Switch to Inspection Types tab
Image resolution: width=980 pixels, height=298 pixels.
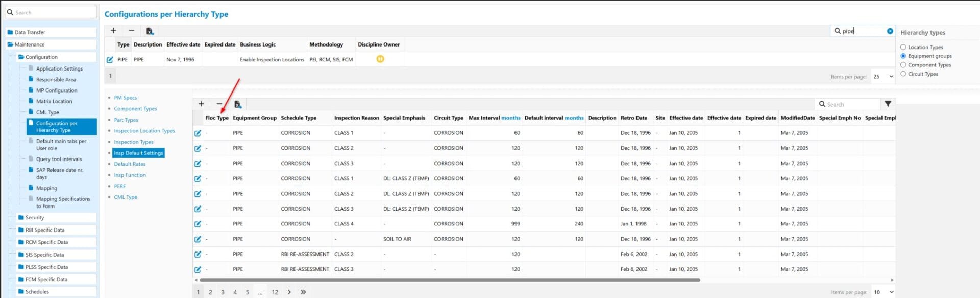(134, 142)
